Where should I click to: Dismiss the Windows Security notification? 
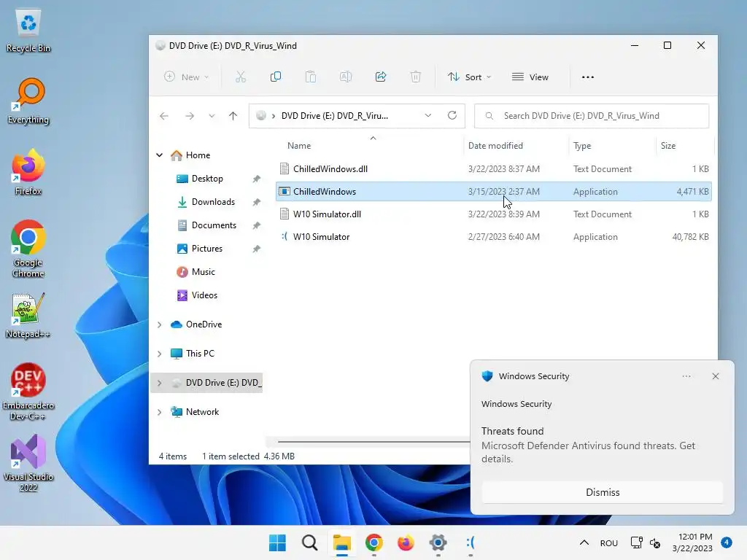point(602,492)
